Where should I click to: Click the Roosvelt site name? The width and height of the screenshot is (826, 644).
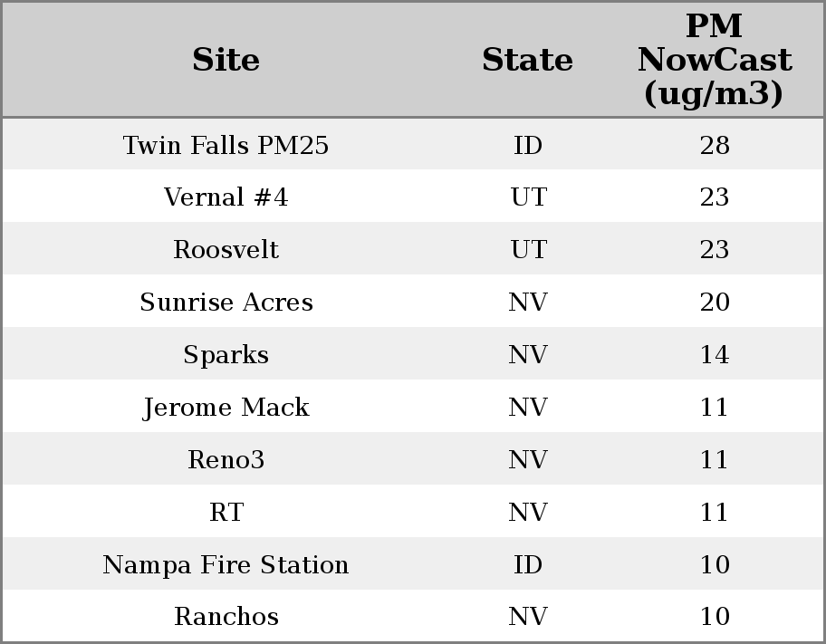[226, 250]
